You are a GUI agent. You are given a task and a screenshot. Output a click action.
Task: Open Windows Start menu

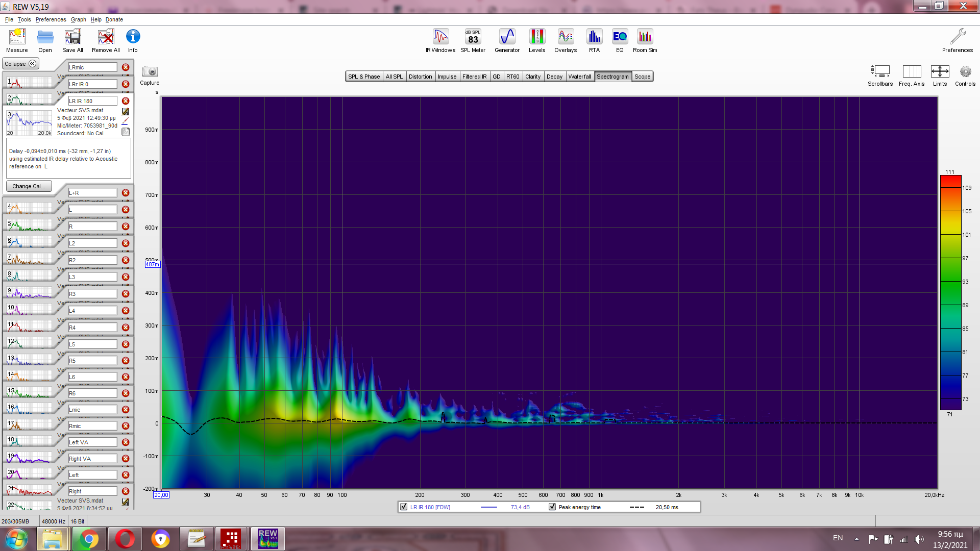coord(17,539)
